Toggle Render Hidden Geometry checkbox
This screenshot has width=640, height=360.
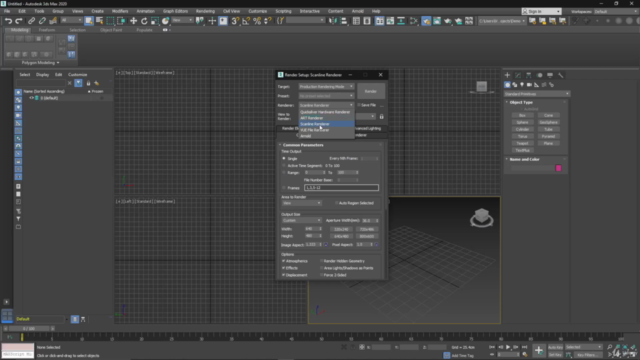322,261
